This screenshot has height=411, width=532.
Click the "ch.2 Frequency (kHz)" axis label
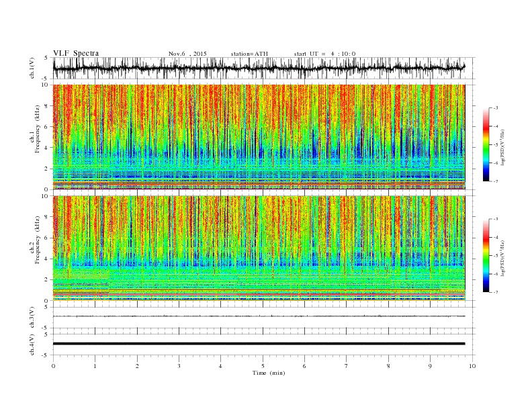[35, 240]
